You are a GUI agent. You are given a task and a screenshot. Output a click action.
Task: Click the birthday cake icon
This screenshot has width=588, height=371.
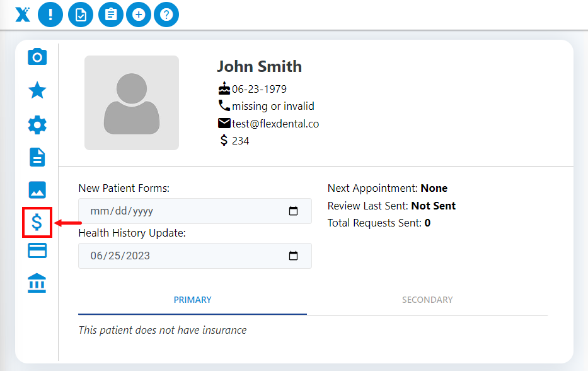224,88
